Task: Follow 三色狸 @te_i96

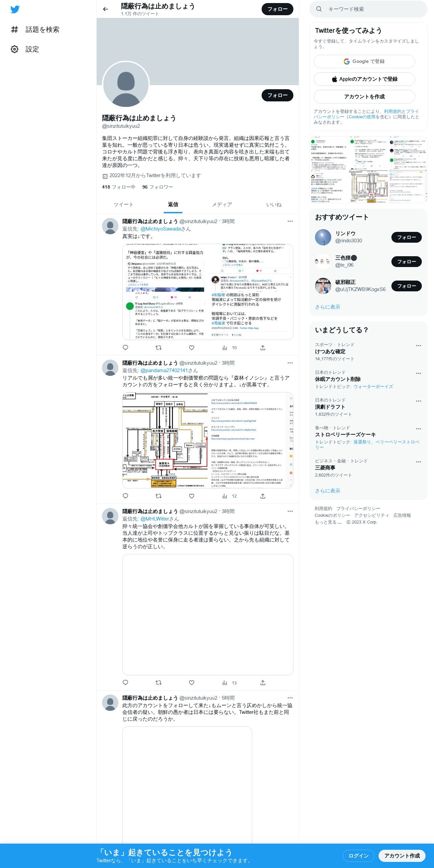Action: [407, 262]
